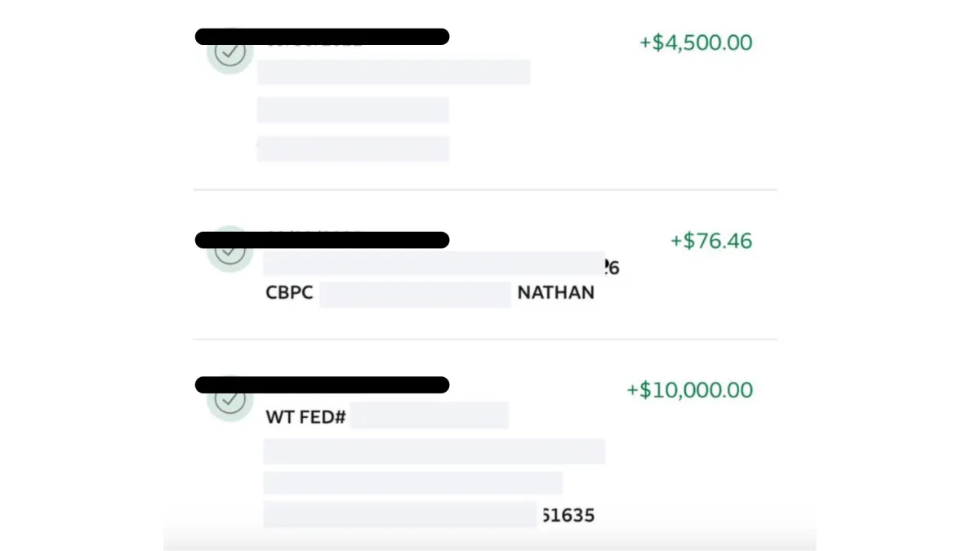The width and height of the screenshot is (980, 551).
Task: Click the widest masked line in the $4,500.00 transaction
Action: [394, 72]
